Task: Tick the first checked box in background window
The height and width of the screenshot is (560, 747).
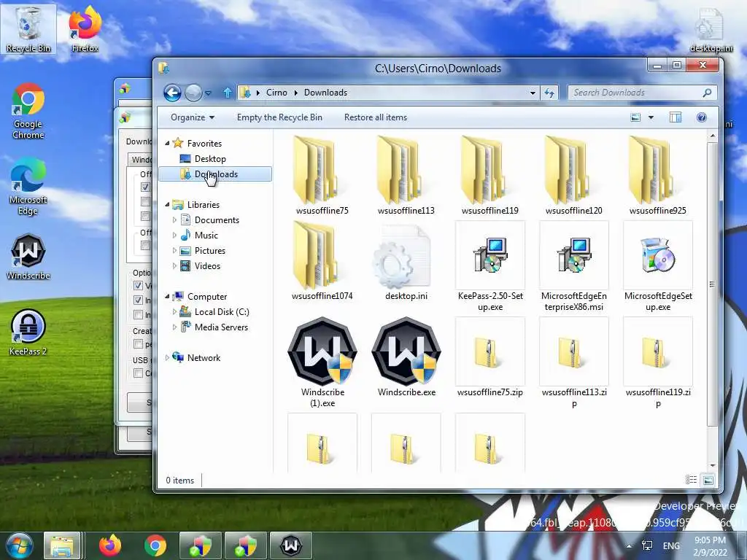Action: pyautogui.click(x=145, y=187)
